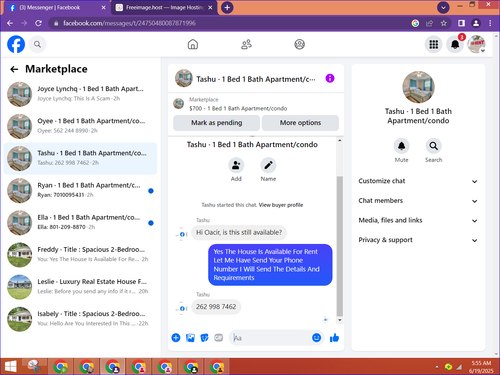Image resolution: width=500 pixels, height=375 pixels.
Task: Open the browser side panel icon
Action: pos(461,23)
